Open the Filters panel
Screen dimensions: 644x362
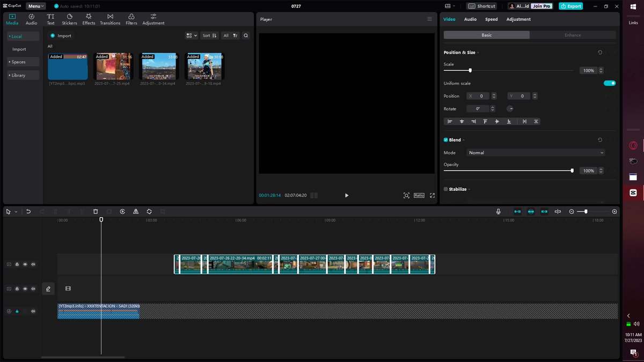(x=131, y=19)
